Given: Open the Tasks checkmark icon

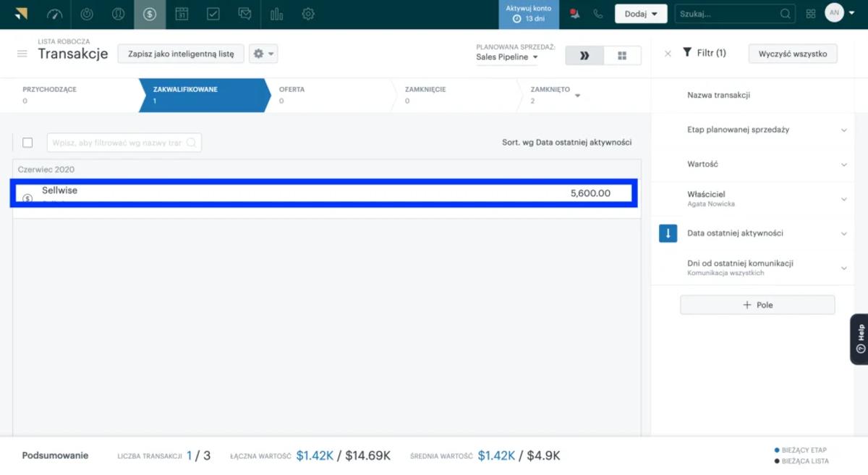Looking at the screenshot, I should (213, 14).
